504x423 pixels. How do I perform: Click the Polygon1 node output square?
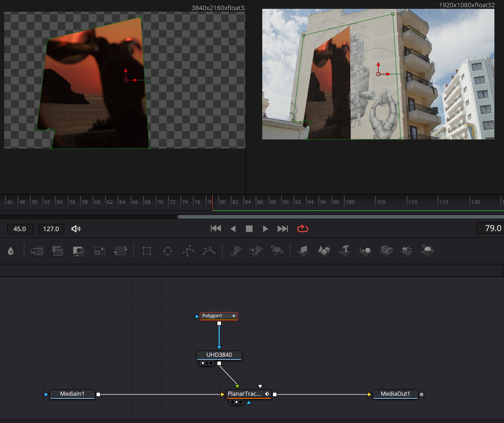coord(219,323)
